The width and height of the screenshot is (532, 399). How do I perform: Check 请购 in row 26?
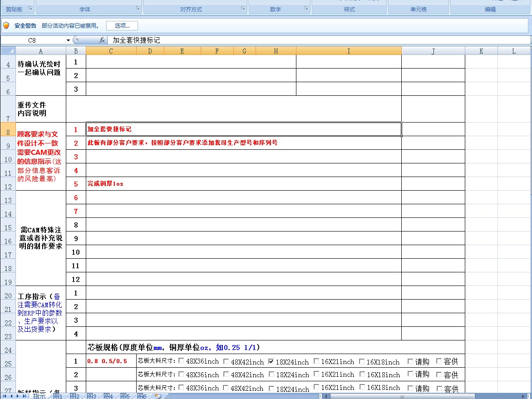coord(410,374)
